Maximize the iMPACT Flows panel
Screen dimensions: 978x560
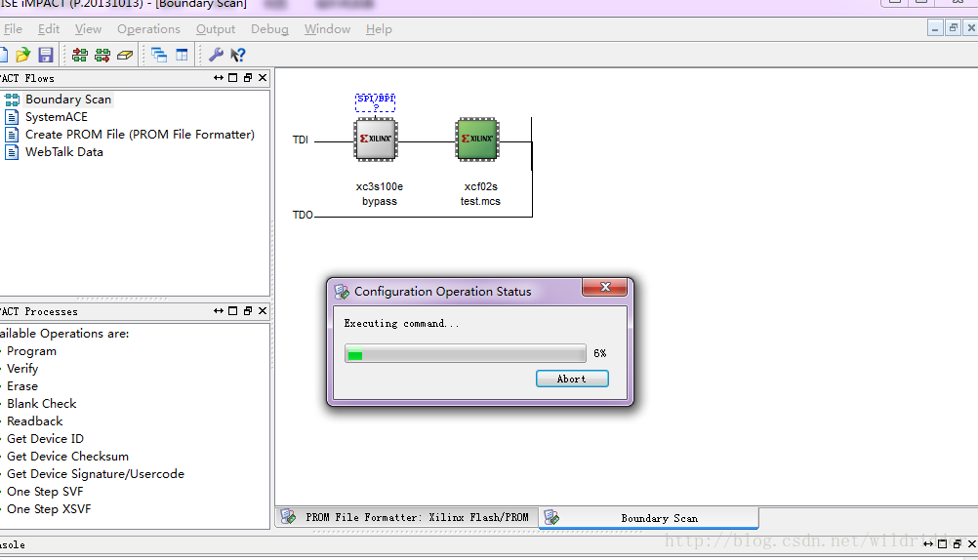pos(232,78)
